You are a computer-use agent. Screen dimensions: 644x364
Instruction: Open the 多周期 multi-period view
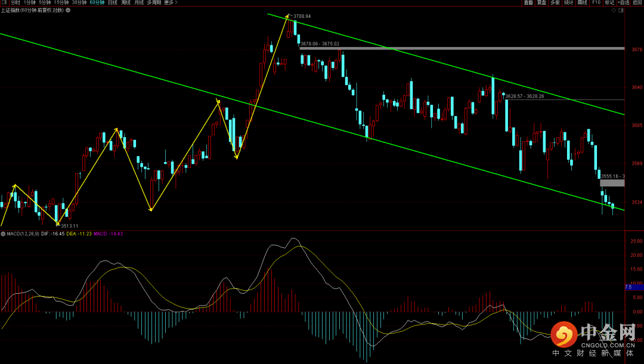click(154, 2)
